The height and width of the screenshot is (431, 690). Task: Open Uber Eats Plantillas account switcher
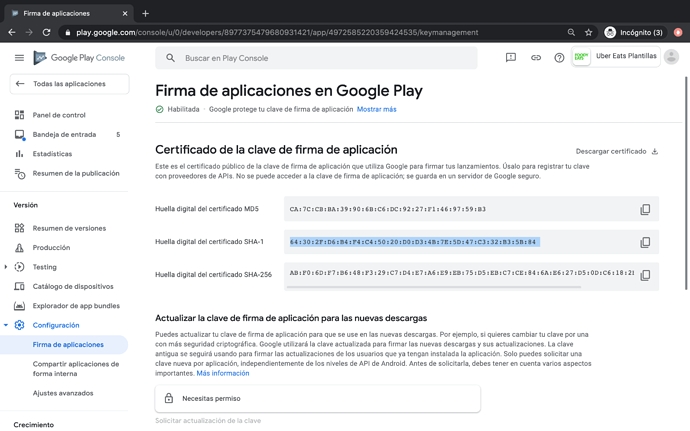click(x=625, y=57)
